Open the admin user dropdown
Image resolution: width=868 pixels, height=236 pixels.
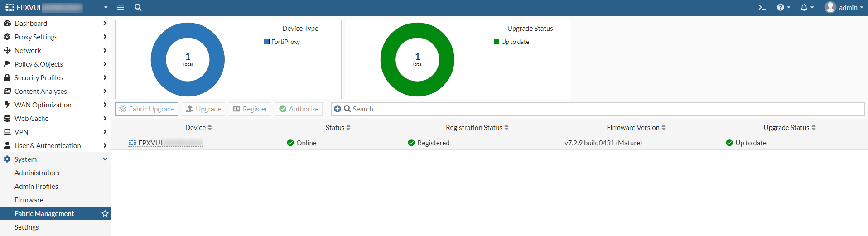[844, 8]
